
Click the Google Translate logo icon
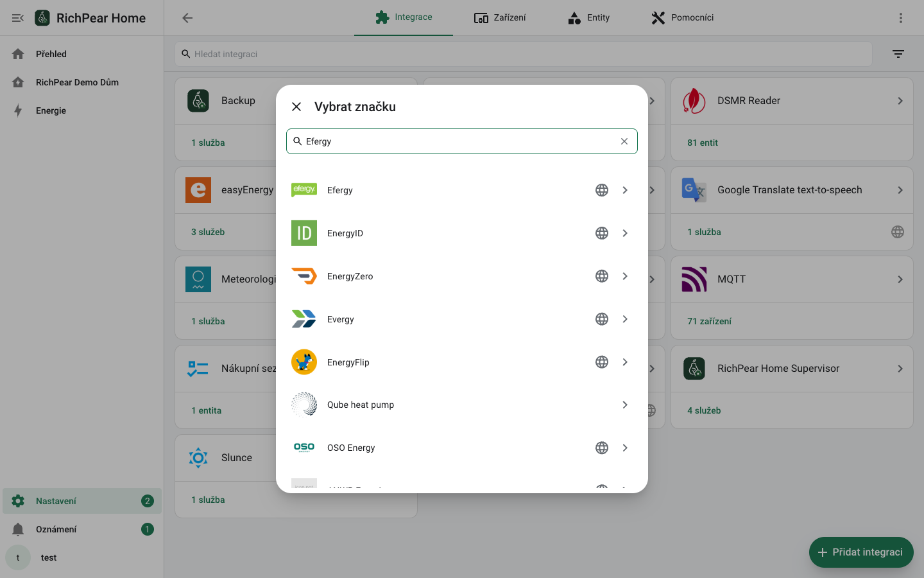694,190
